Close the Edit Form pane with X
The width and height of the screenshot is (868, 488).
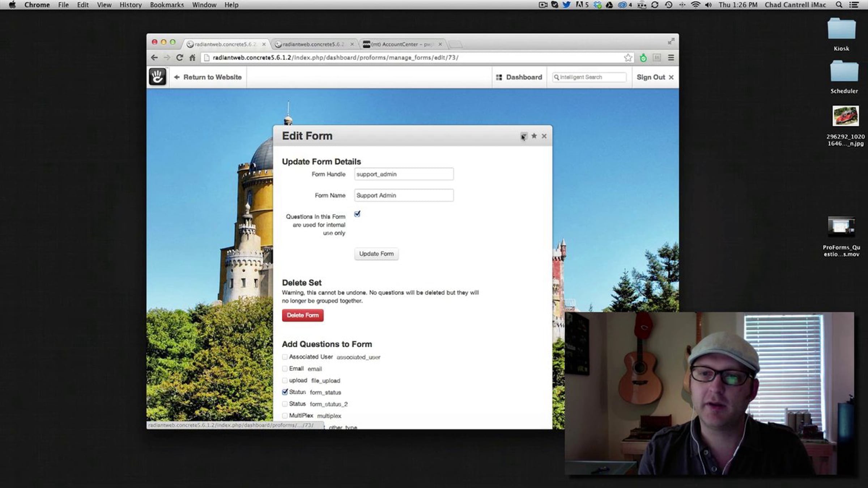click(544, 136)
